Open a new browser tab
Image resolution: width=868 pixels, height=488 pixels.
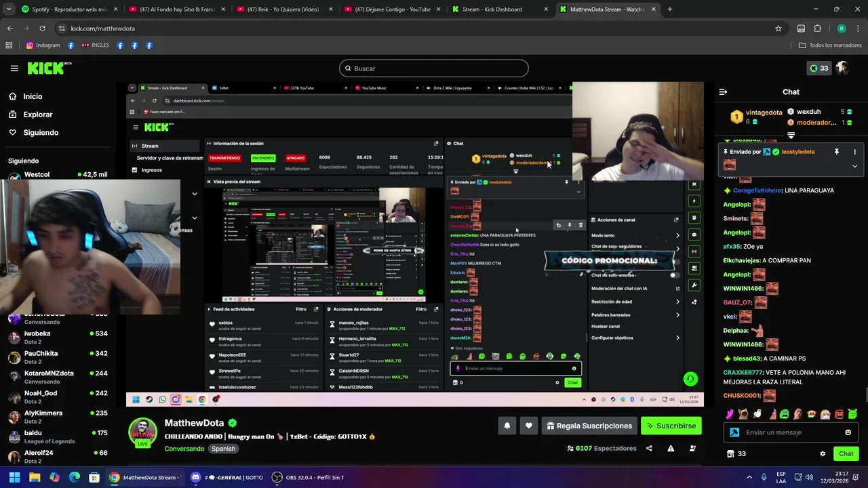click(x=669, y=9)
